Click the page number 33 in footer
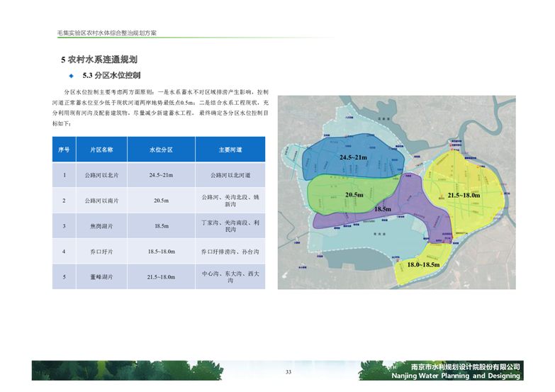555x392 pixels. pyautogui.click(x=288, y=372)
